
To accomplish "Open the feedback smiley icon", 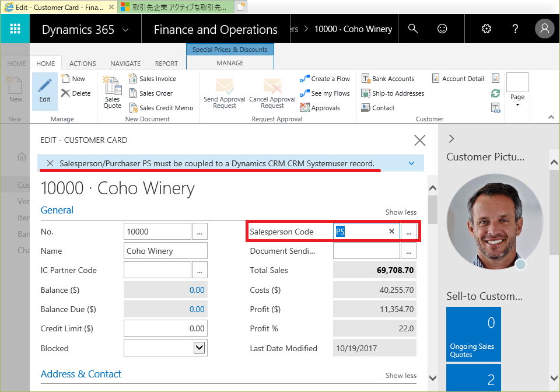I will click(x=442, y=29).
